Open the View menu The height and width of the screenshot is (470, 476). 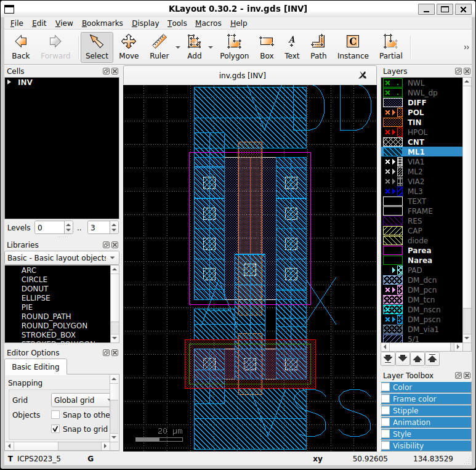64,23
